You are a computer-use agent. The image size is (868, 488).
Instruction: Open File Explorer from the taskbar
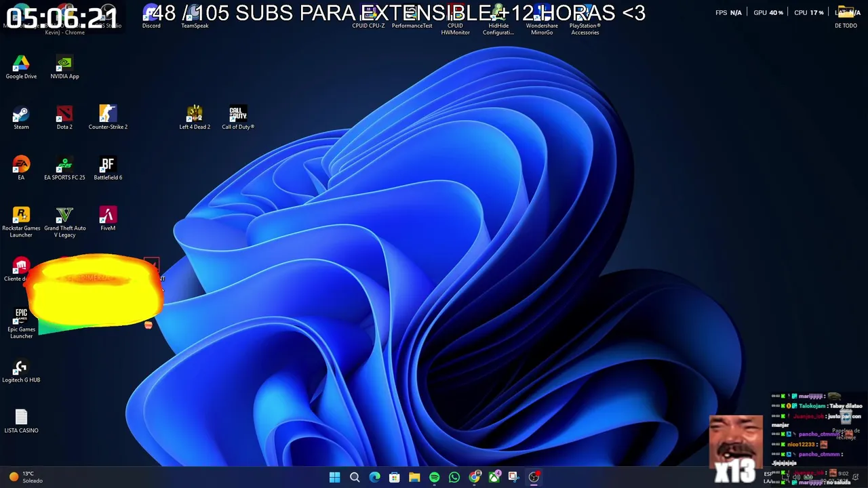(x=414, y=477)
